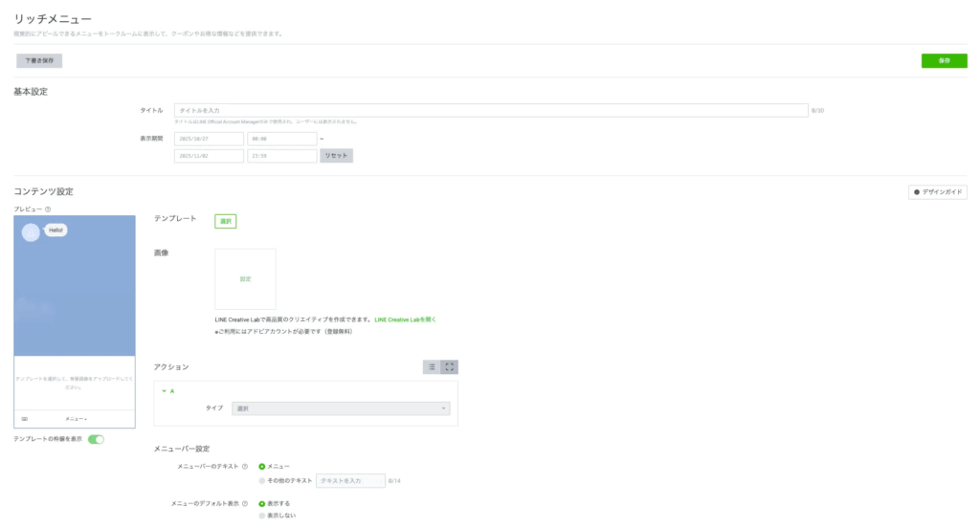The width and height of the screenshot is (980, 528).
Task: Switch action area to list view icon
Action: coord(432,366)
